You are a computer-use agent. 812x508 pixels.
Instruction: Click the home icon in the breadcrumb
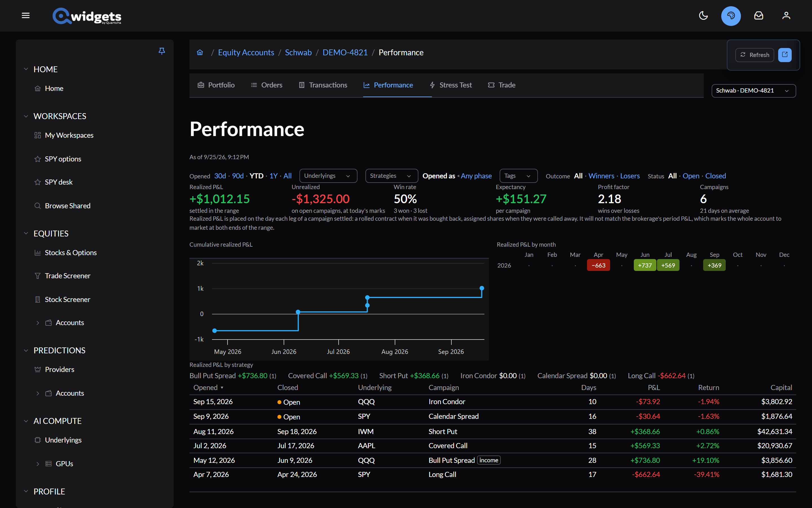(200, 52)
